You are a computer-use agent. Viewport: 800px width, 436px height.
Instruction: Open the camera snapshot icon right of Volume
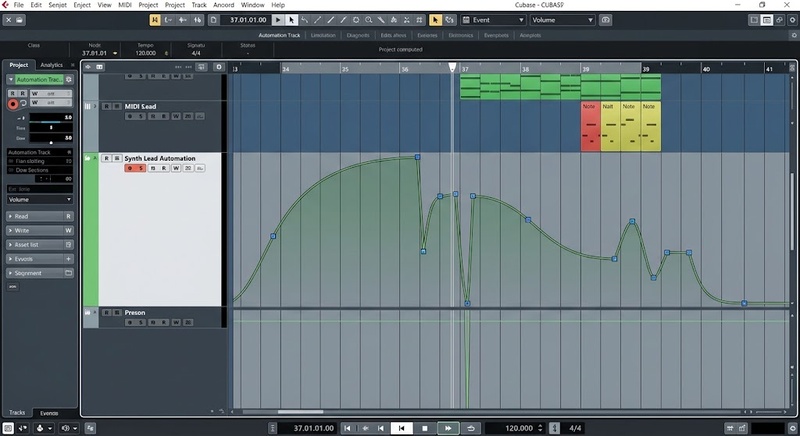point(606,20)
